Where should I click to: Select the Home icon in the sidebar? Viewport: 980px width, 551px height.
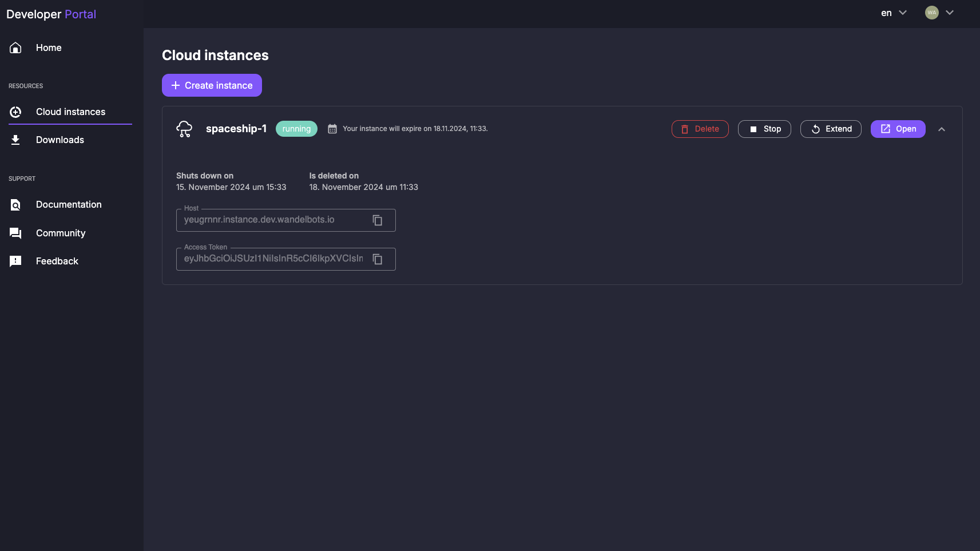(x=15, y=47)
